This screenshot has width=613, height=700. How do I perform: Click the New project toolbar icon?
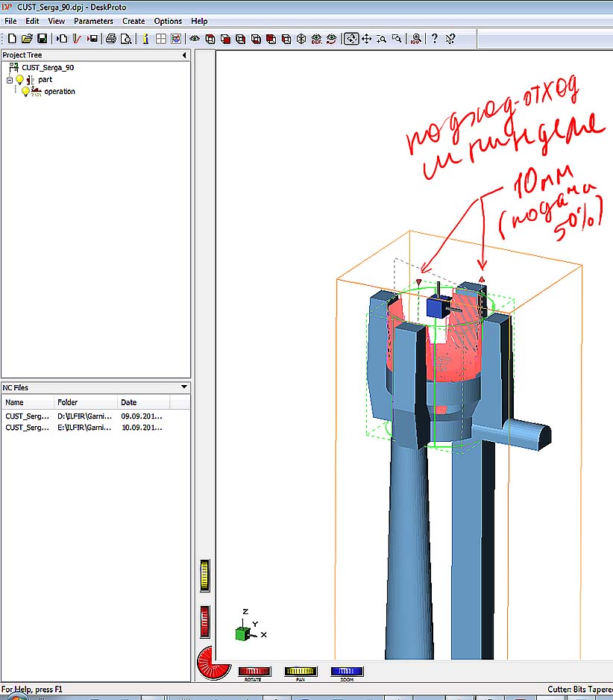12,39
